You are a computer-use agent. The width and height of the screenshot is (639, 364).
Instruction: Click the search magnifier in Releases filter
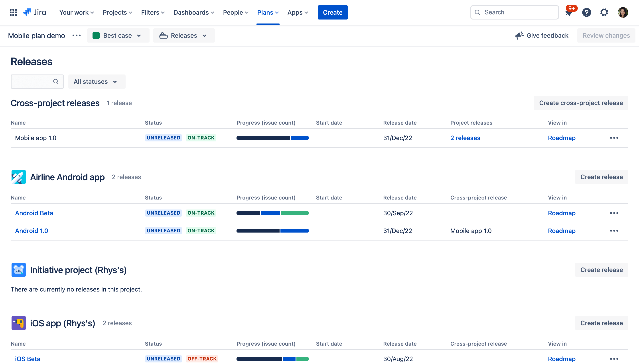click(x=55, y=82)
